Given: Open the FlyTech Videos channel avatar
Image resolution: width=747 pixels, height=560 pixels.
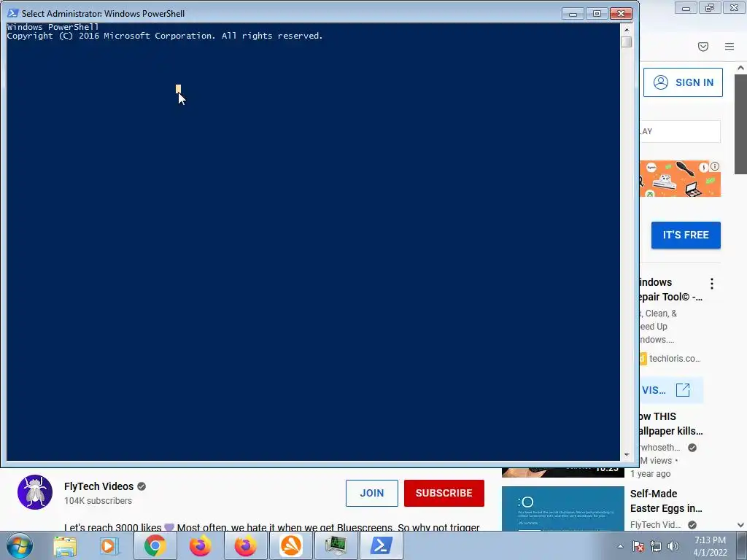Looking at the screenshot, I should tap(35, 492).
